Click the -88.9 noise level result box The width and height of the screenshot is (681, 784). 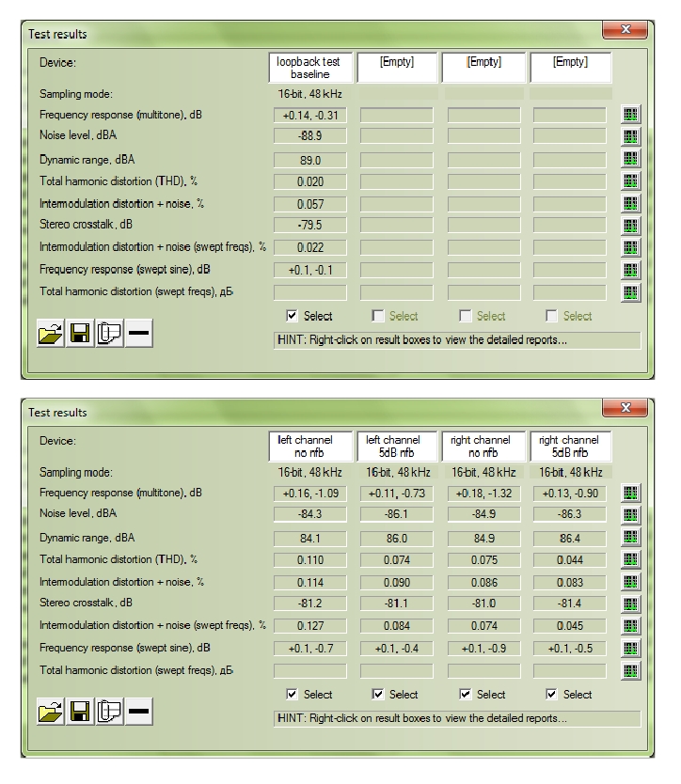(310, 136)
